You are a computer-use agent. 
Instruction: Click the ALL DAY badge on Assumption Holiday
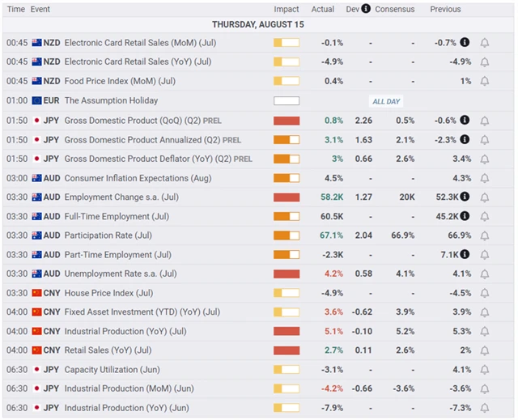click(386, 101)
